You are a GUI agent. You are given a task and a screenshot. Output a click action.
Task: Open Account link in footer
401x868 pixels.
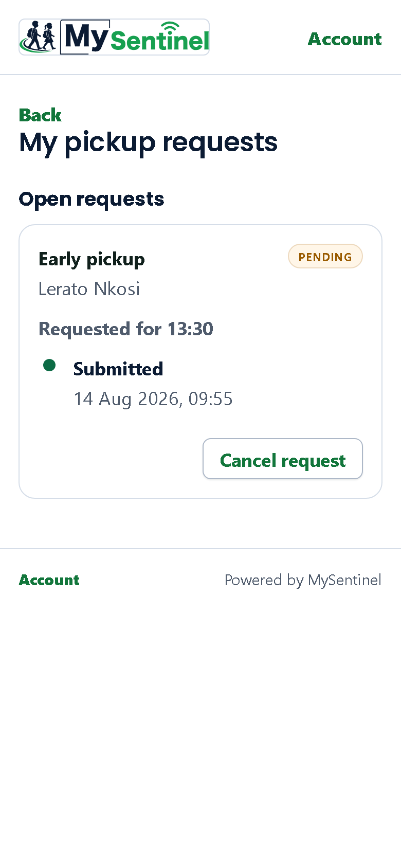(x=49, y=580)
